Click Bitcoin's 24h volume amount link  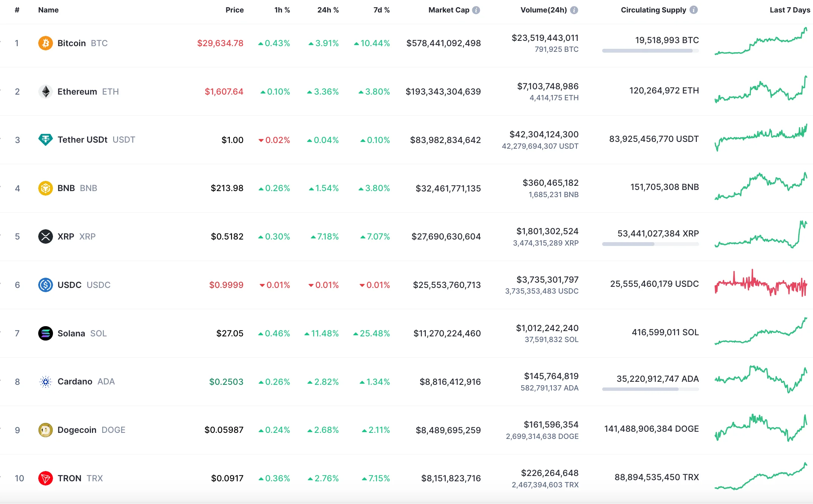coord(545,38)
